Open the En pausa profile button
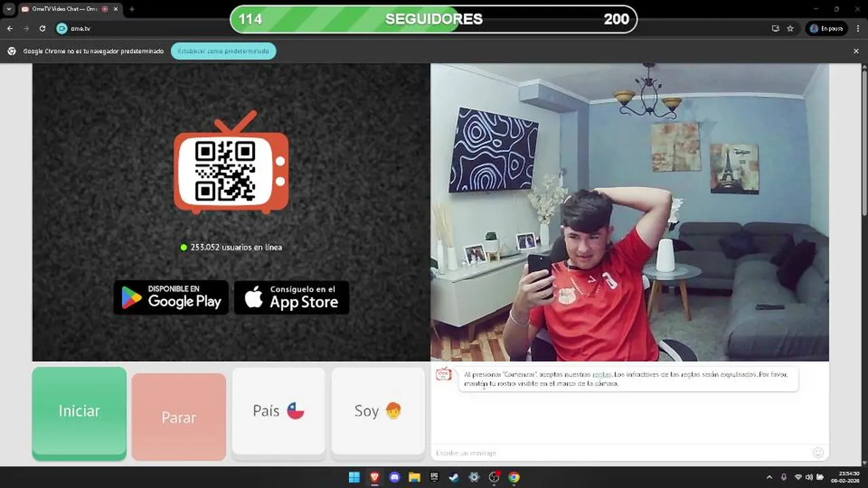 coord(827,28)
